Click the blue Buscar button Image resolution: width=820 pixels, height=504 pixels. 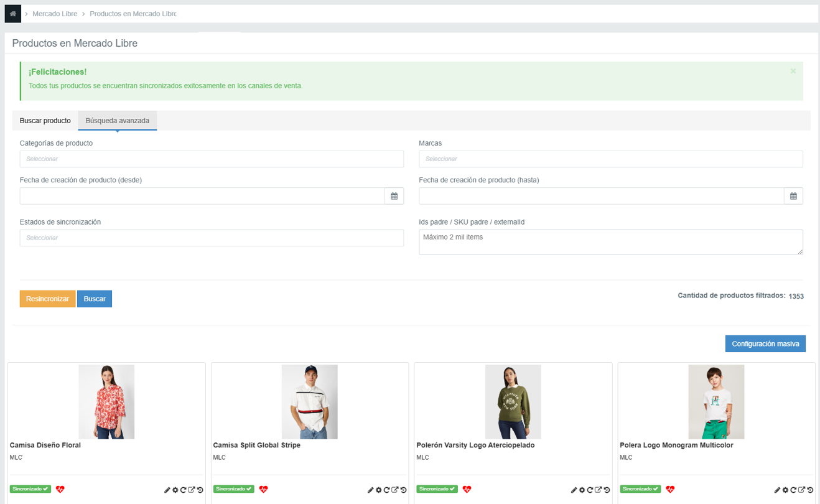(x=95, y=299)
